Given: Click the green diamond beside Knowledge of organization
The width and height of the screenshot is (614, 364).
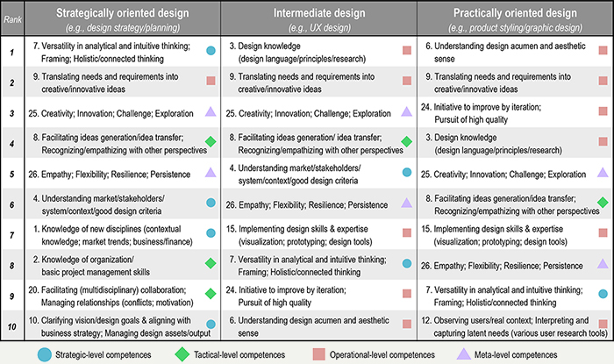Looking at the screenshot, I should click(x=211, y=263).
